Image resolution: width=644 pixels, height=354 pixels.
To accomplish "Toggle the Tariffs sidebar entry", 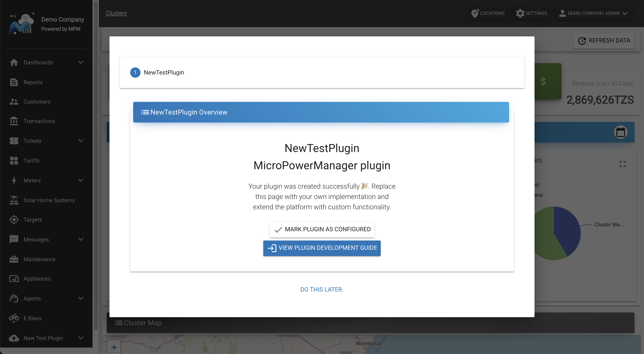I will (x=31, y=160).
